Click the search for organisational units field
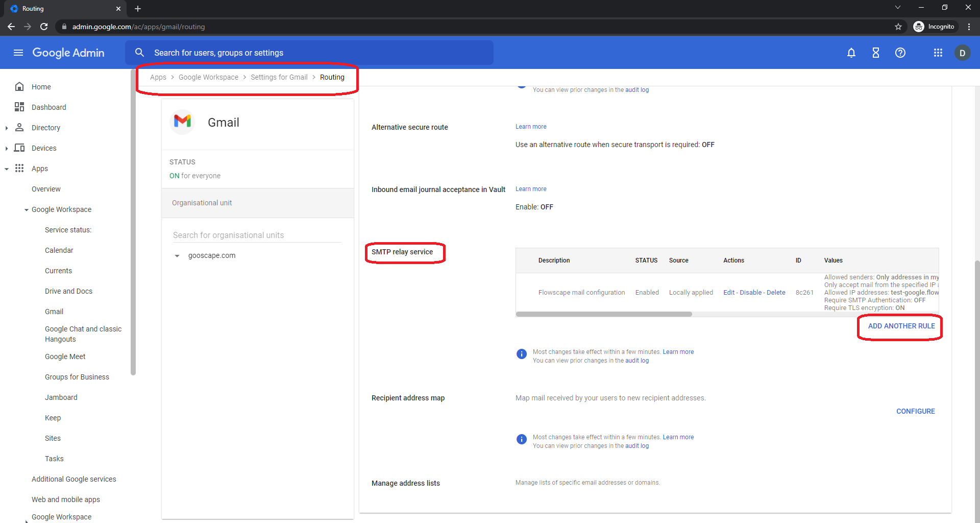This screenshot has height=523, width=980. 257,235
